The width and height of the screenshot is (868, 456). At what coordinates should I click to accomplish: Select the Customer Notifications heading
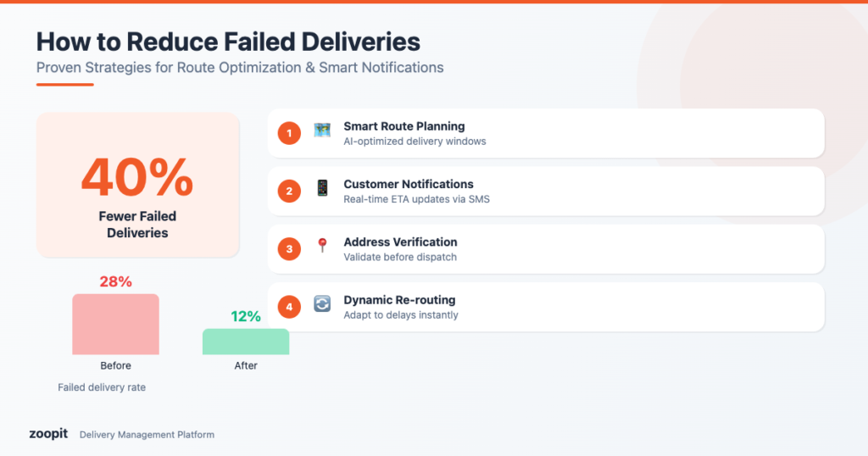pyautogui.click(x=409, y=184)
